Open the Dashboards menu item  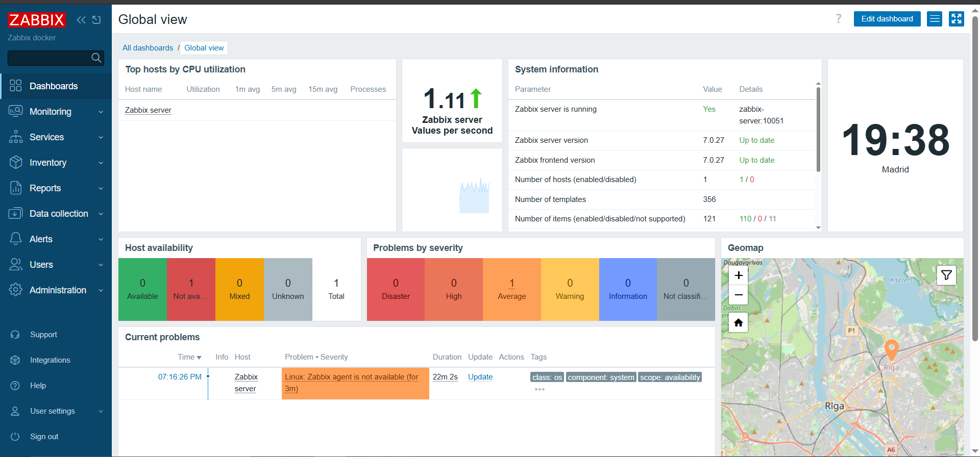pyautogui.click(x=54, y=86)
